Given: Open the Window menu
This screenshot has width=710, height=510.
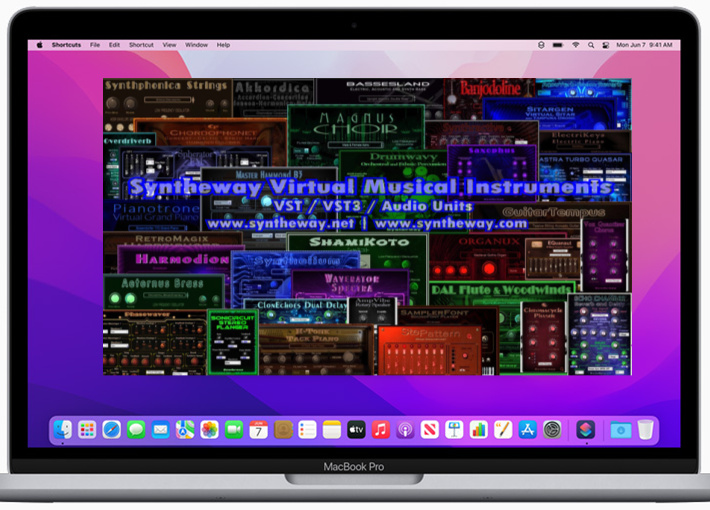Looking at the screenshot, I should [x=196, y=45].
